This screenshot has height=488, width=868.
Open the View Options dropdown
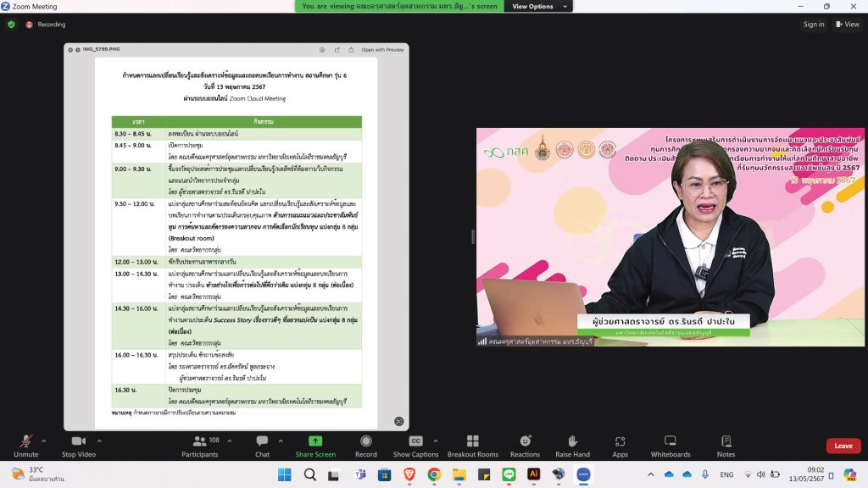pyautogui.click(x=538, y=6)
